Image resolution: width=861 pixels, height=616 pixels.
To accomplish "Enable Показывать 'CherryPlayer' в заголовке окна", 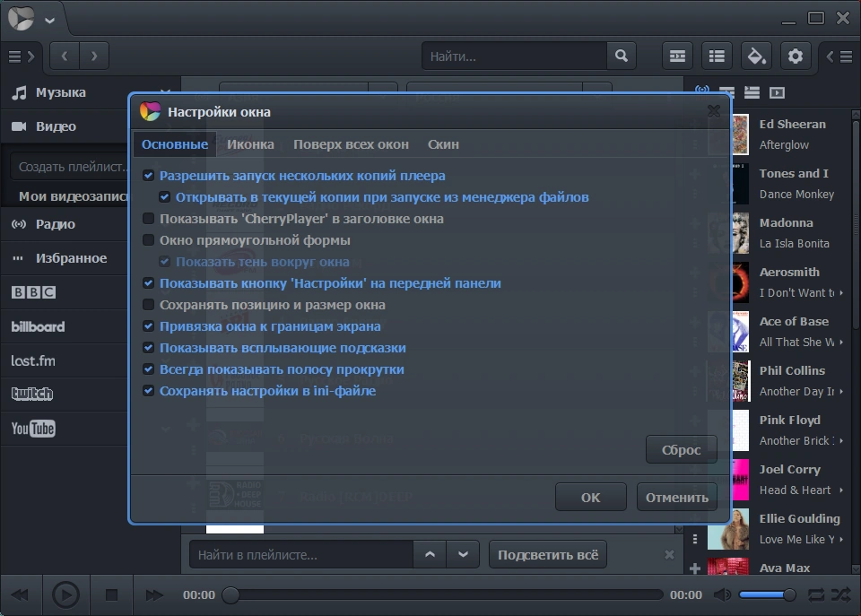I will point(148,219).
